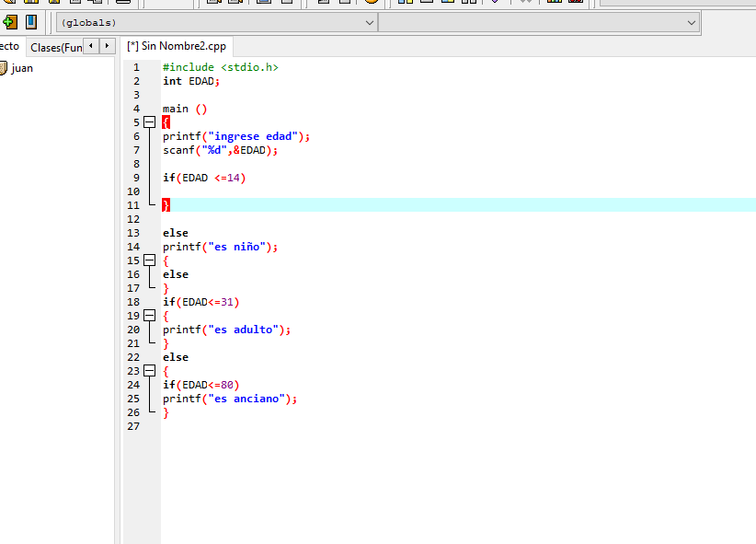Click the scanf("%d",&EDAD); line
756x544 pixels.
point(220,150)
